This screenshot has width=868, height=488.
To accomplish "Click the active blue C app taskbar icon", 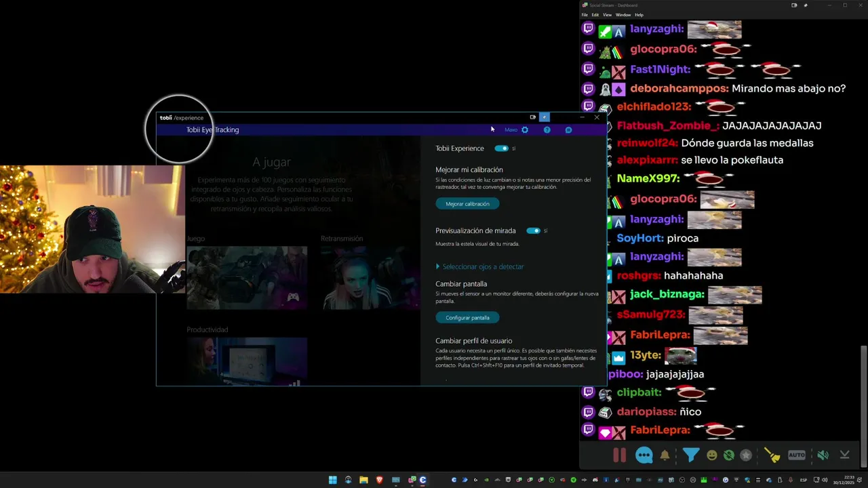I will tap(422, 480).
